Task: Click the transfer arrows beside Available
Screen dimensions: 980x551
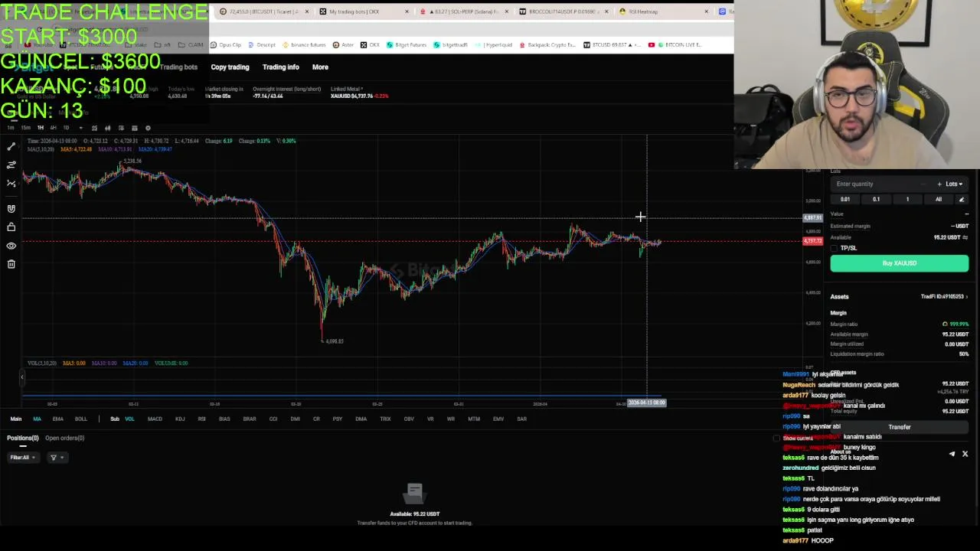Action: pos(965,237)
